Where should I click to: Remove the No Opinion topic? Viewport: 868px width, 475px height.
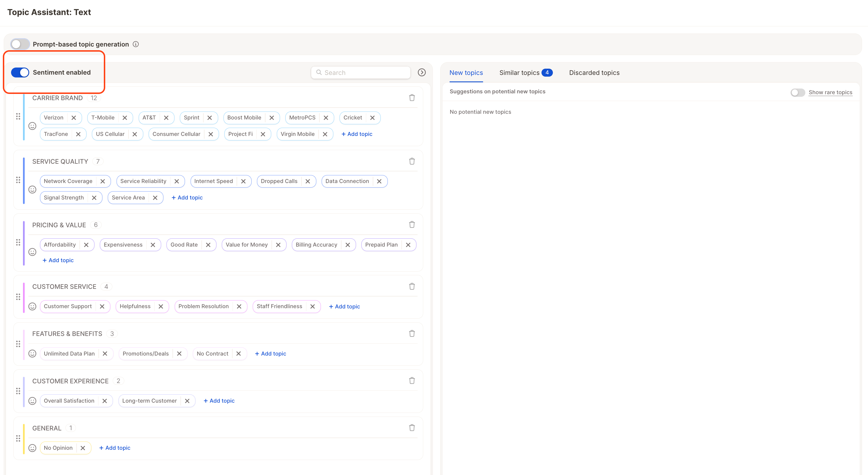[x=83, y=448]
